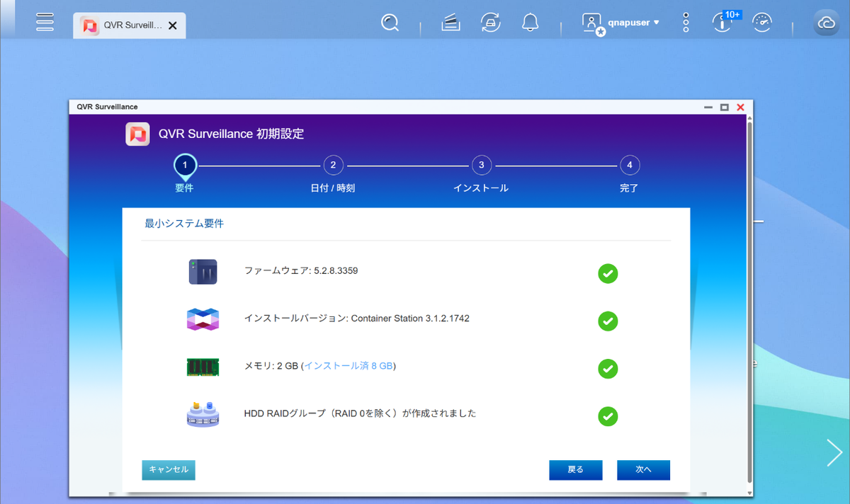Open the myQNAPcloud cloud icon
The width and height of the screenshot is (850, 504).
point(826,23)
